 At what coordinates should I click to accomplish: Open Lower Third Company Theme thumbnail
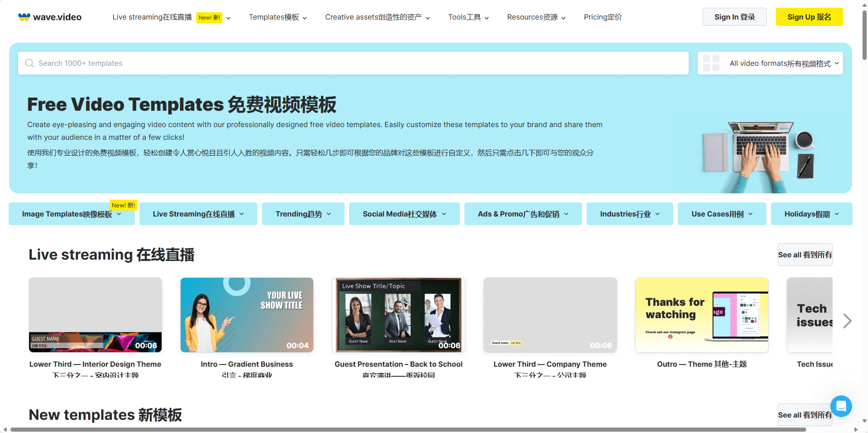[550, 315]
